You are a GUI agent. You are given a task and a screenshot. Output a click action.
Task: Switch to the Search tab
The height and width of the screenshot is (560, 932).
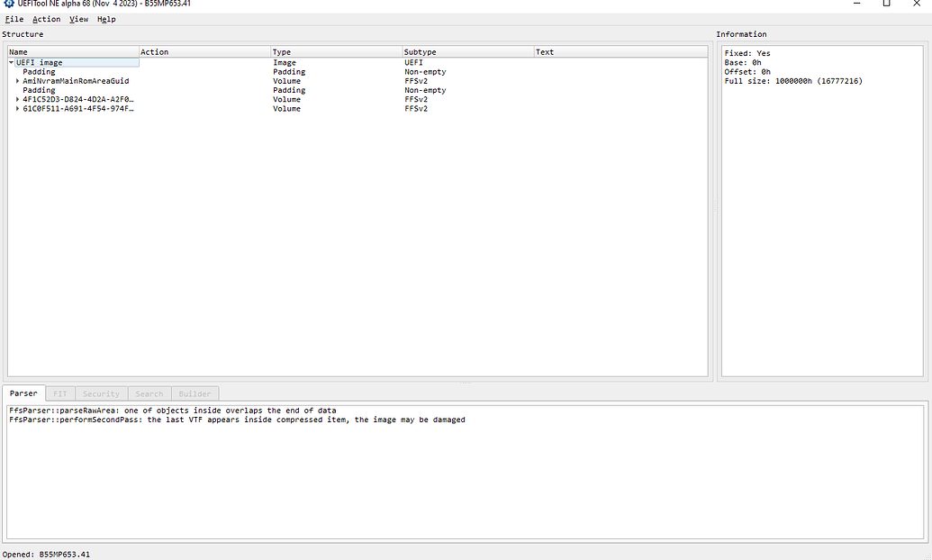coord(149,393)
